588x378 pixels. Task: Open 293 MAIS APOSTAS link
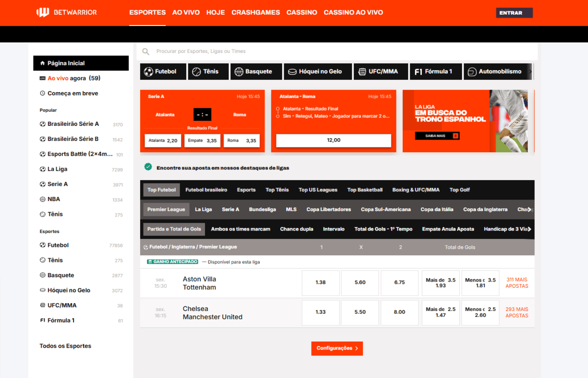point(517,312)
